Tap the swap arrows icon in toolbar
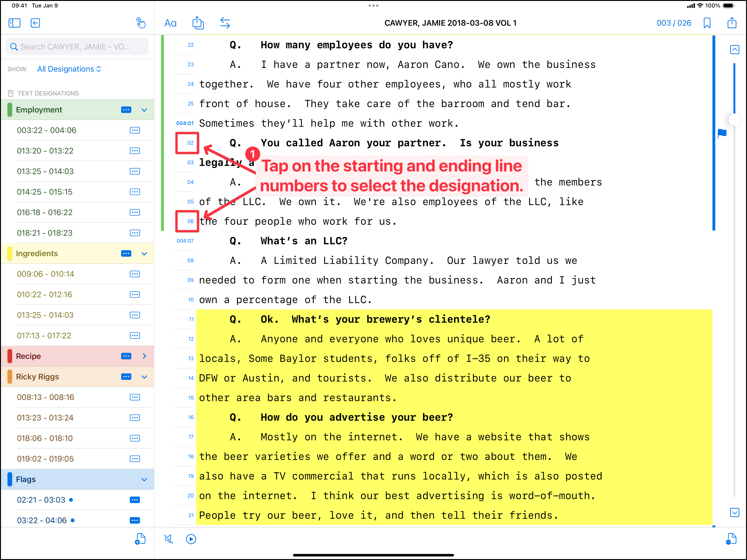747x560 pixels. pyautogui.click(x=225, y=23)
